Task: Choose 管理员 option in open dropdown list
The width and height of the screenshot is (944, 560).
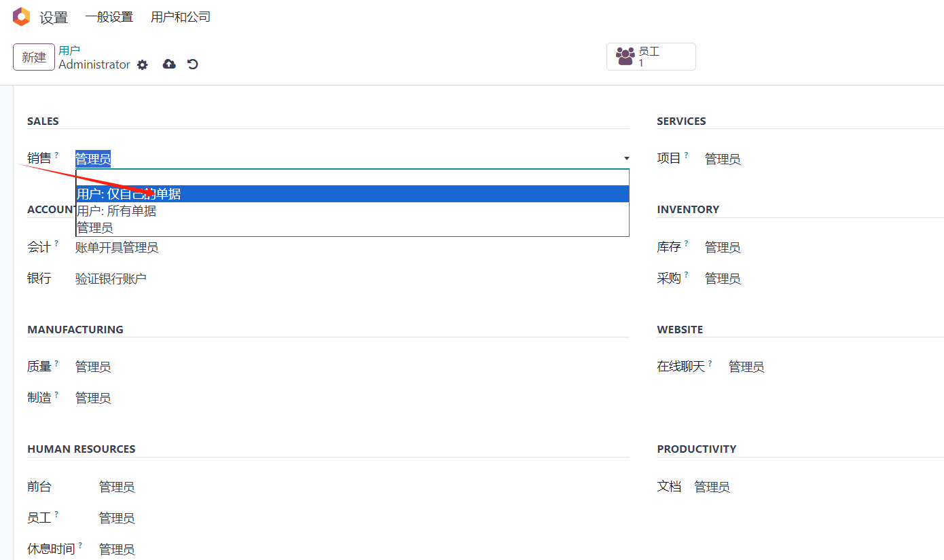Action: [352, 228]
